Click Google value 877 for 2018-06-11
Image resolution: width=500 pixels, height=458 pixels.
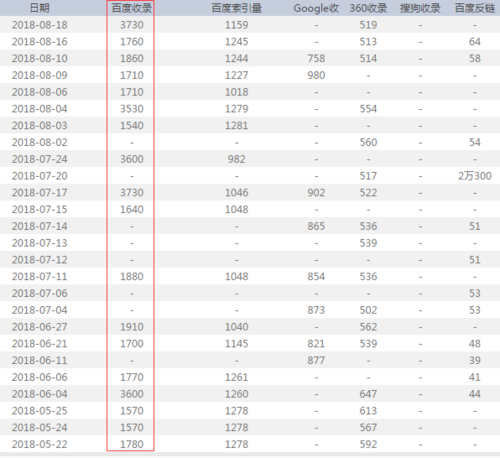316,360
